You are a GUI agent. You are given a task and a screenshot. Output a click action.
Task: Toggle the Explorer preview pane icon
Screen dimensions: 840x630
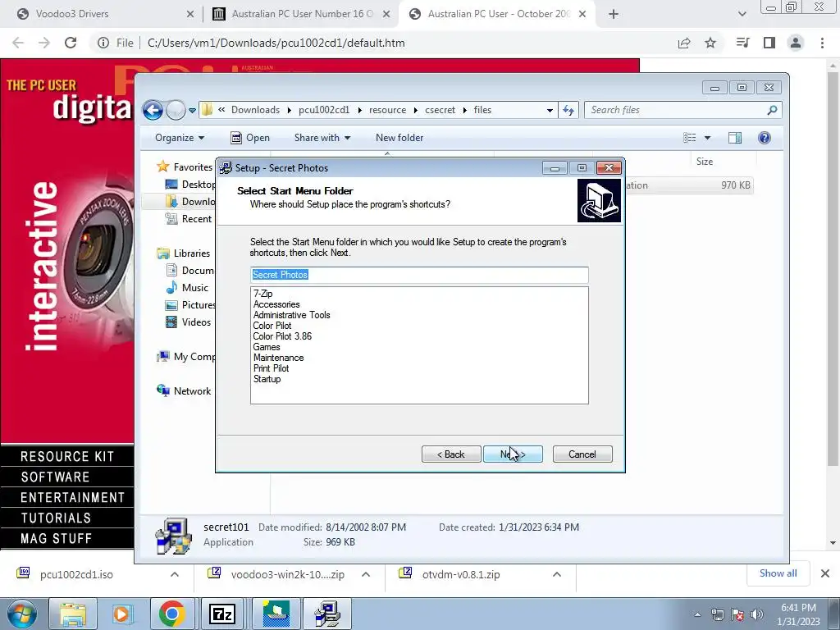tap(735, 138)
